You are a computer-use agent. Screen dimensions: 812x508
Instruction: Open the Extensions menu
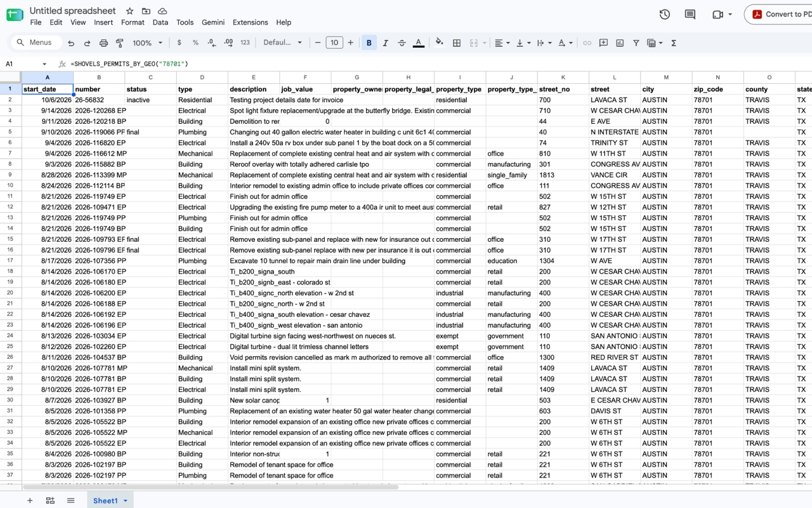[x=251, y=22]
